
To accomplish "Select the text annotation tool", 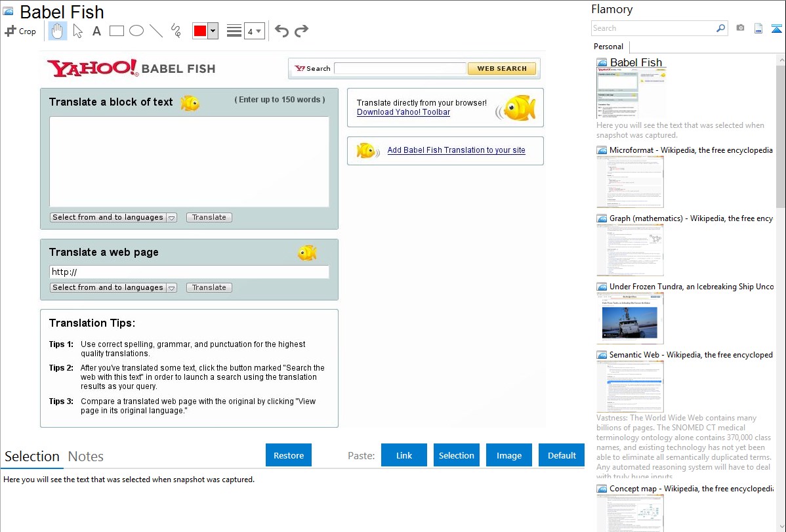I will 96,31.
